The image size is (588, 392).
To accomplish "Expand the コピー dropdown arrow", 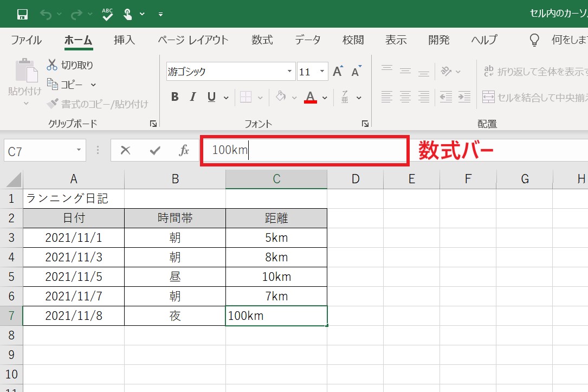I will coord(93,85).
